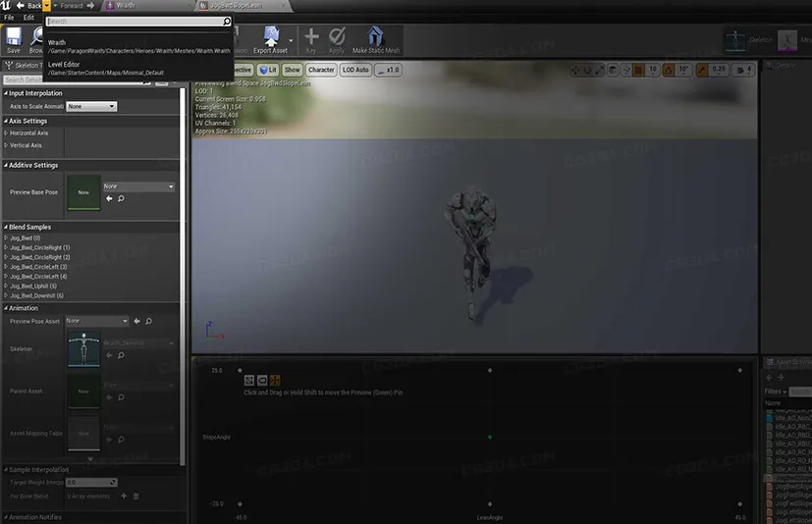
Task: Select the rotate gizmo mode icon
Action: (x=587, y=70)
